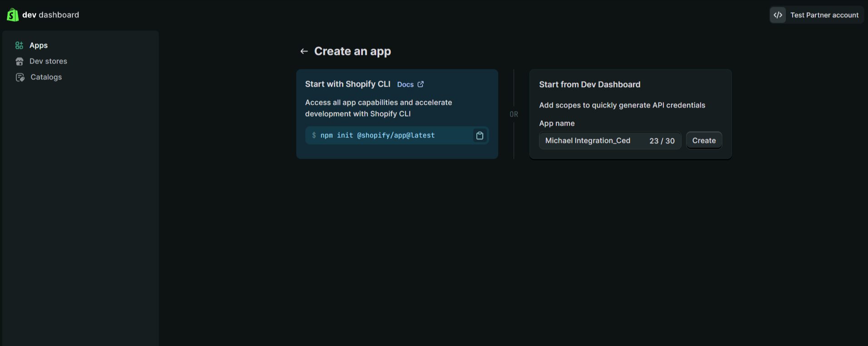
Task: Click the Shopify bag logo
Action: coord(13,15)
